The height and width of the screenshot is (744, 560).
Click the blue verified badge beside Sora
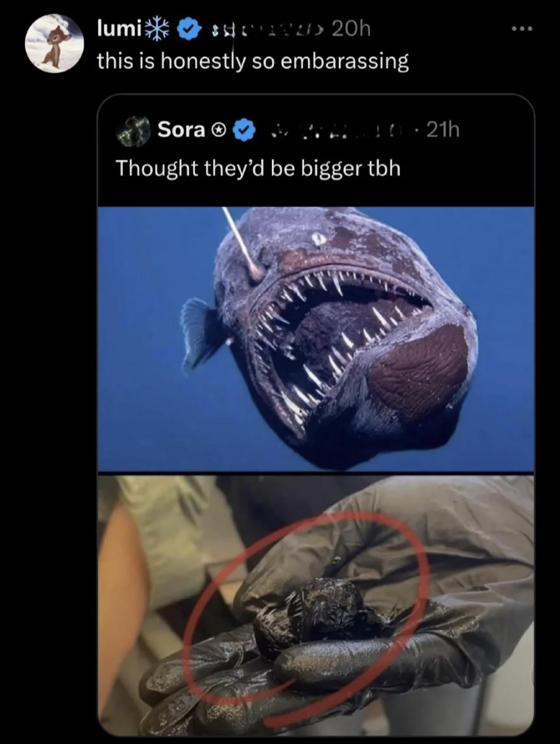click(x=245, y=129)
